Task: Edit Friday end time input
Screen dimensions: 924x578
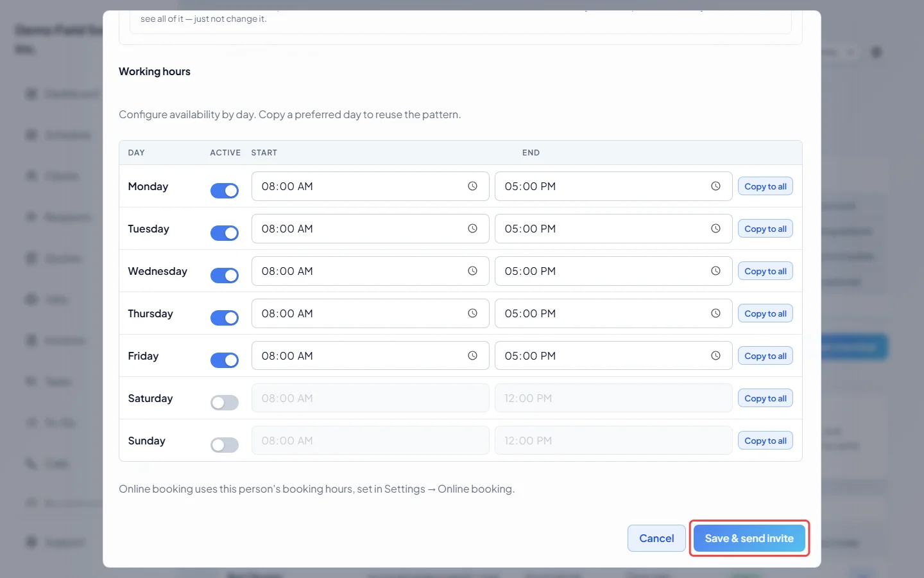Action: point(613,356)
